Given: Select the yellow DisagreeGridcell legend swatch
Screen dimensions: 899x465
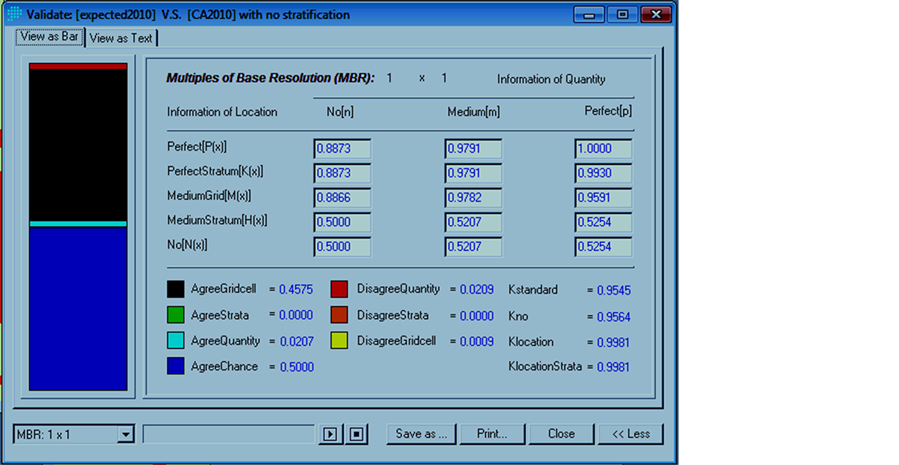Looking at the screenshot, I should pos(340,341).
